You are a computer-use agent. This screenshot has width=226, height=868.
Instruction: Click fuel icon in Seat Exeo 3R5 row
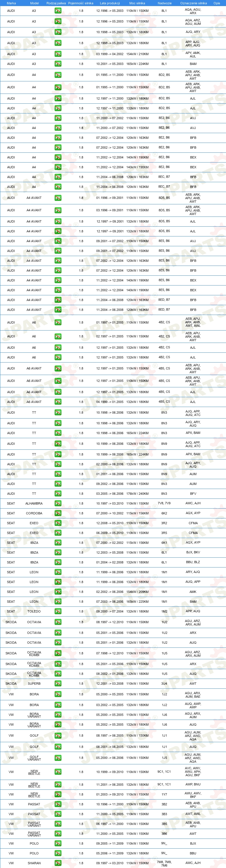(x=58, y=533)
